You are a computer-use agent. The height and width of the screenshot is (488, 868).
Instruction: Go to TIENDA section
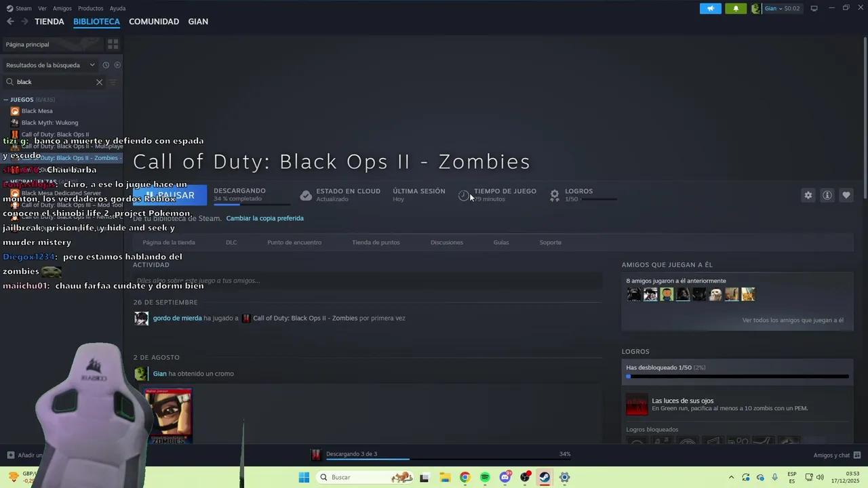pos(50,22)
